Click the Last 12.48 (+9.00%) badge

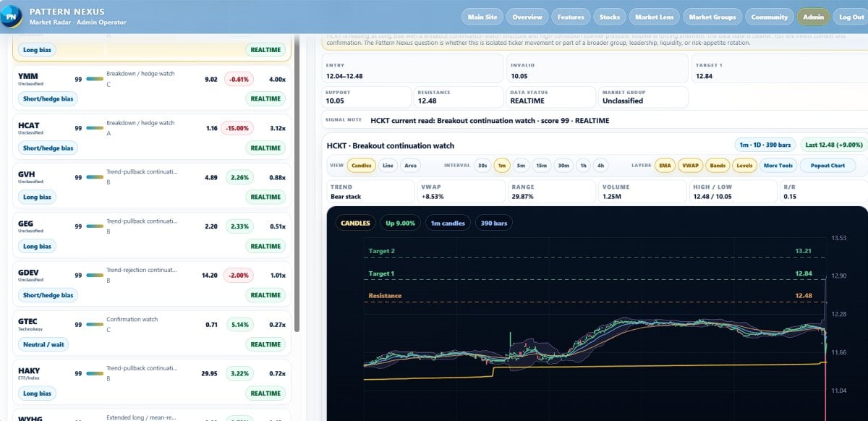pos(833,145)
